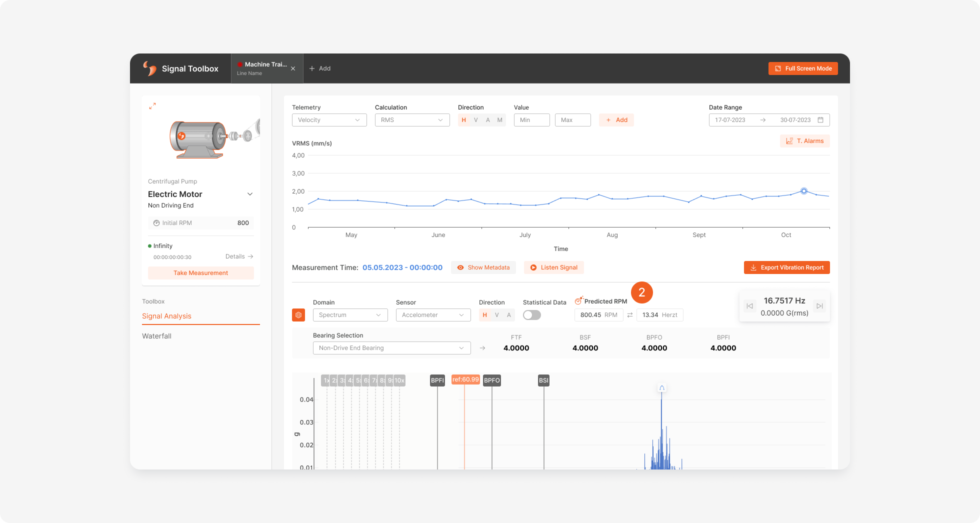The height and width of the screenshot is (523, 980).
Task: Click the Export Vibration Report button
Action: pos(787,267)
